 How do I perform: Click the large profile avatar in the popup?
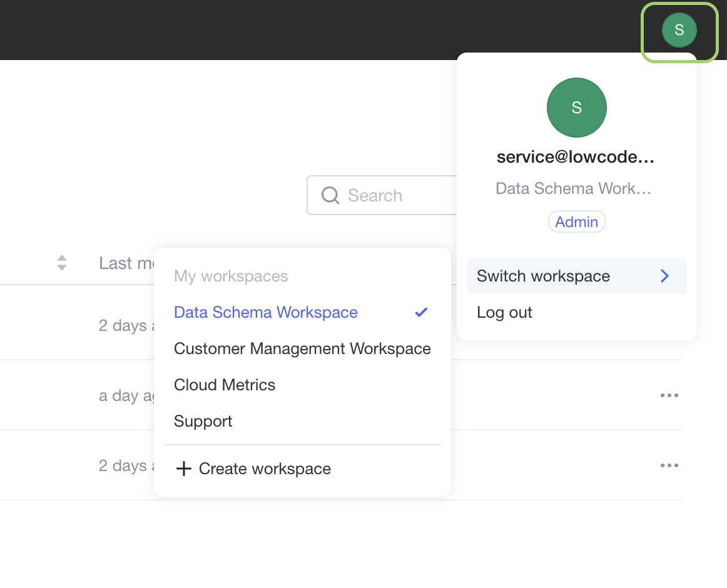tap(576, 108)
